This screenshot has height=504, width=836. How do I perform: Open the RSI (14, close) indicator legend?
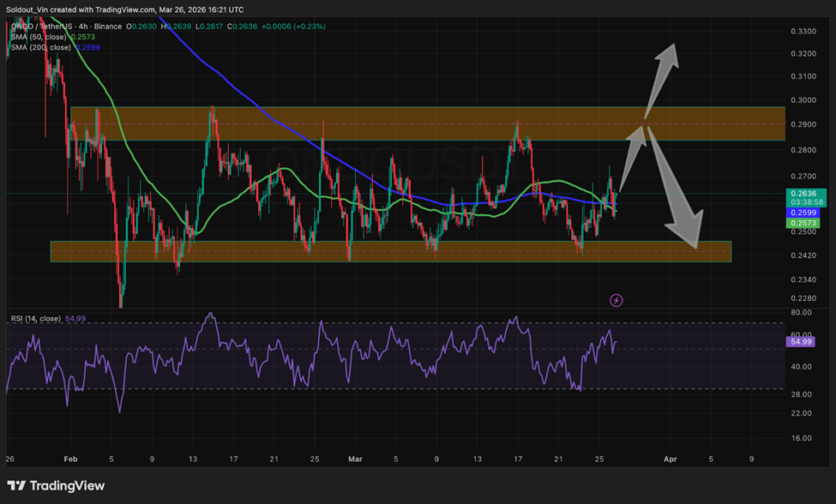36,319
